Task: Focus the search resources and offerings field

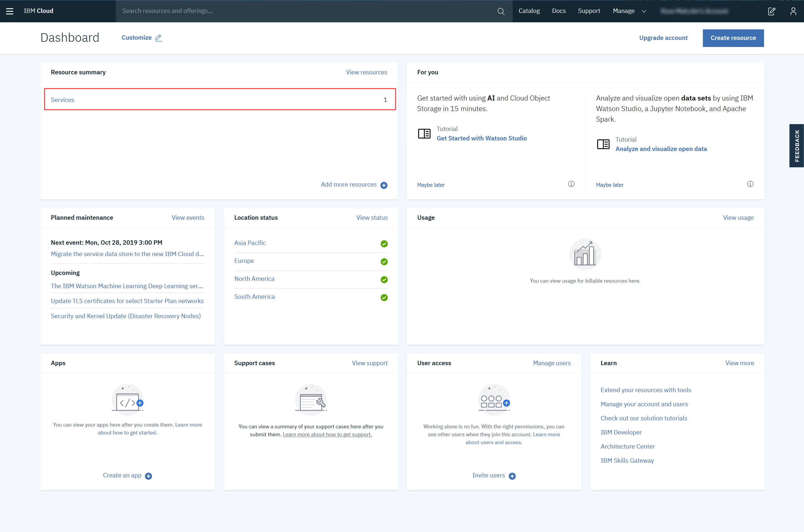Action: tap(305, 11)
